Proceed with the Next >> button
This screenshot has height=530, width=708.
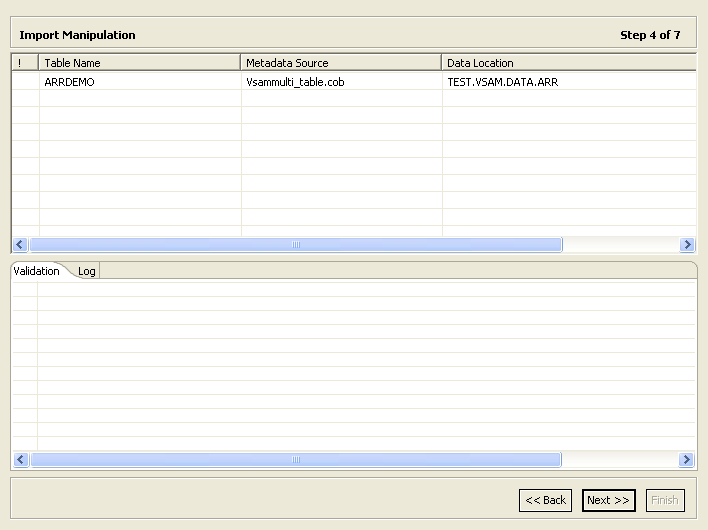(608, 500)
